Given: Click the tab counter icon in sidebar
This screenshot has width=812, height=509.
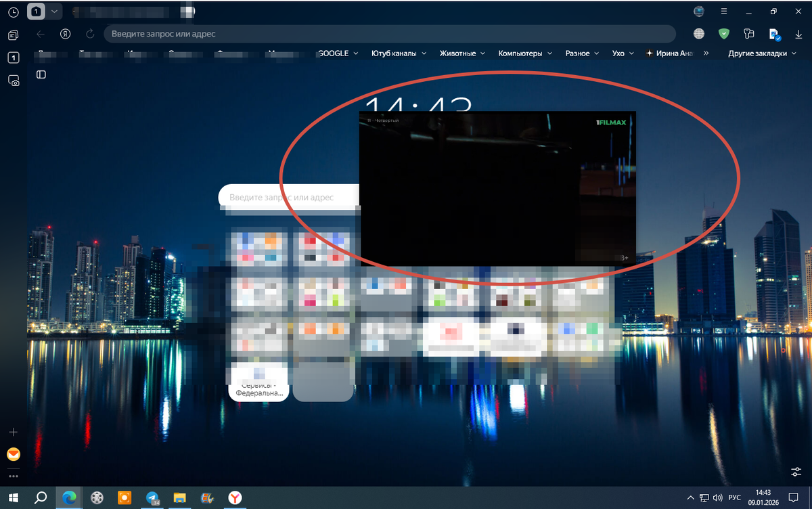Looking at the screenshot, I should [x=14, y=58].
